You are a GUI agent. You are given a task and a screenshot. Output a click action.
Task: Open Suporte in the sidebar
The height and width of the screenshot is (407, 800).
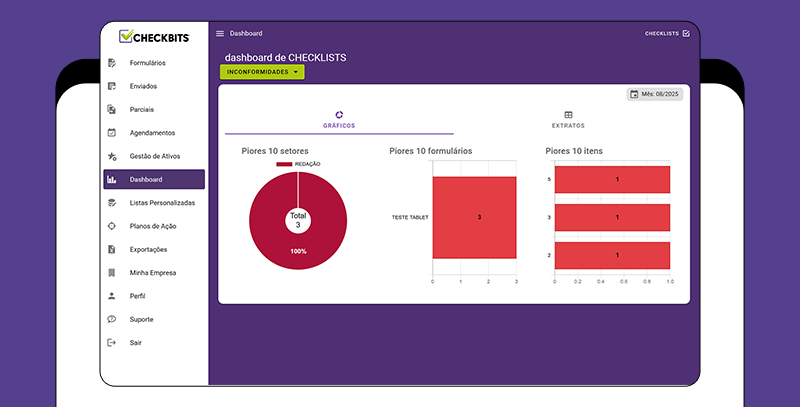pyautogui.click(x=154, y=319)
